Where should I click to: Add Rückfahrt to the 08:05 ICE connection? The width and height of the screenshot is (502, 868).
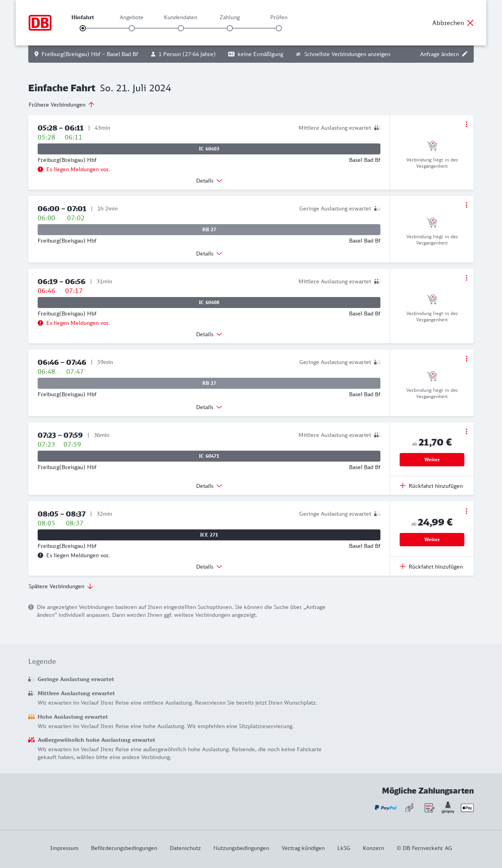[431, 567]
